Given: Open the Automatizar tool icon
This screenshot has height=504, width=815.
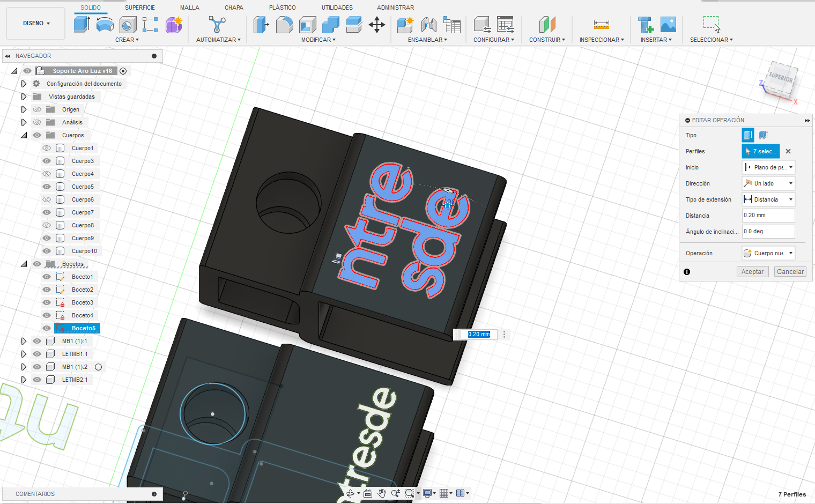Looking at the screenshot, I should click(217, 25).
